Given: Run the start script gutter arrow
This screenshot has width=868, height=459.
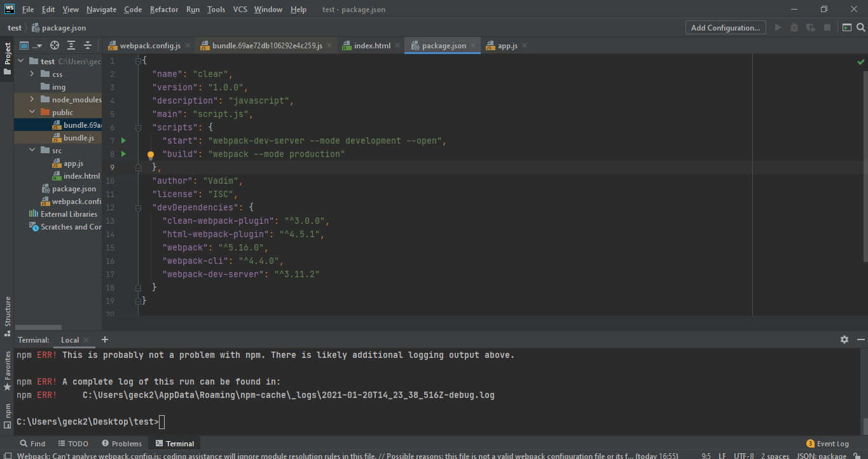Looking at the screenshot, I should click(124, 140).
